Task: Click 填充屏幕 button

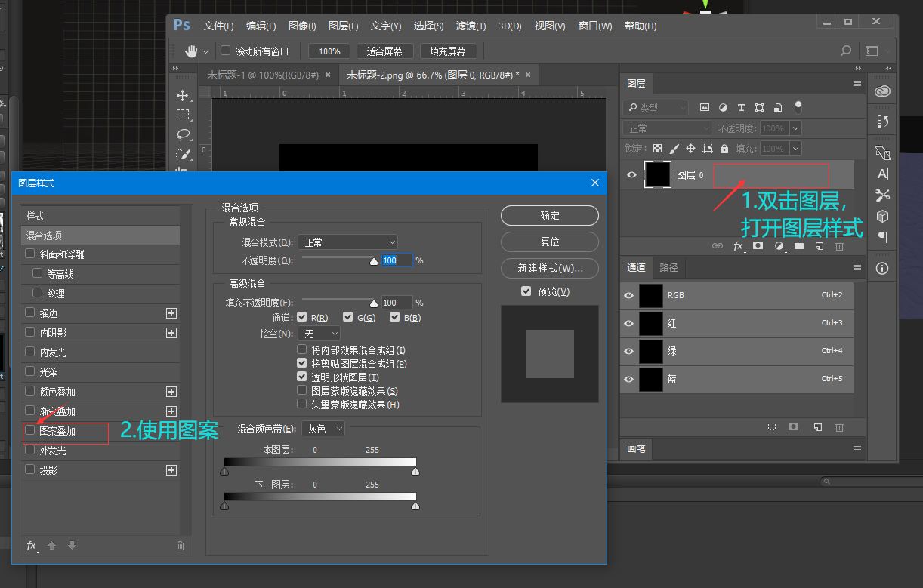Action: [448, 51]
